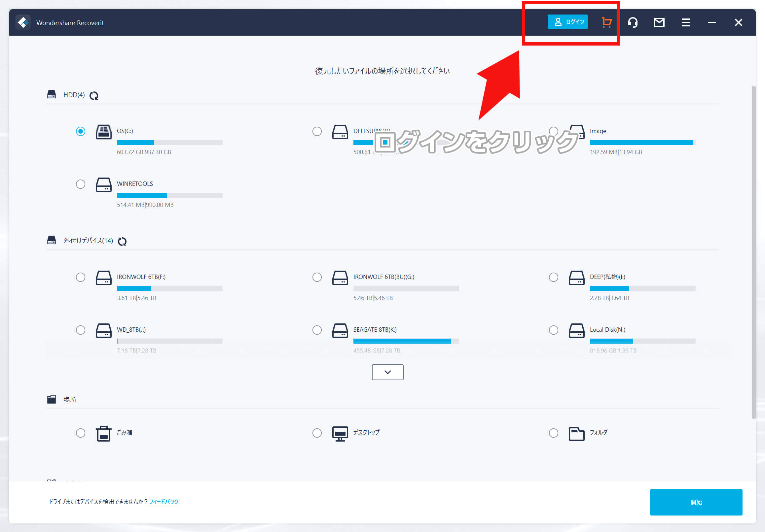This screenshot has height=532, width=765.
Task: Click the 場所 section header icon
Action: (52, 399)
